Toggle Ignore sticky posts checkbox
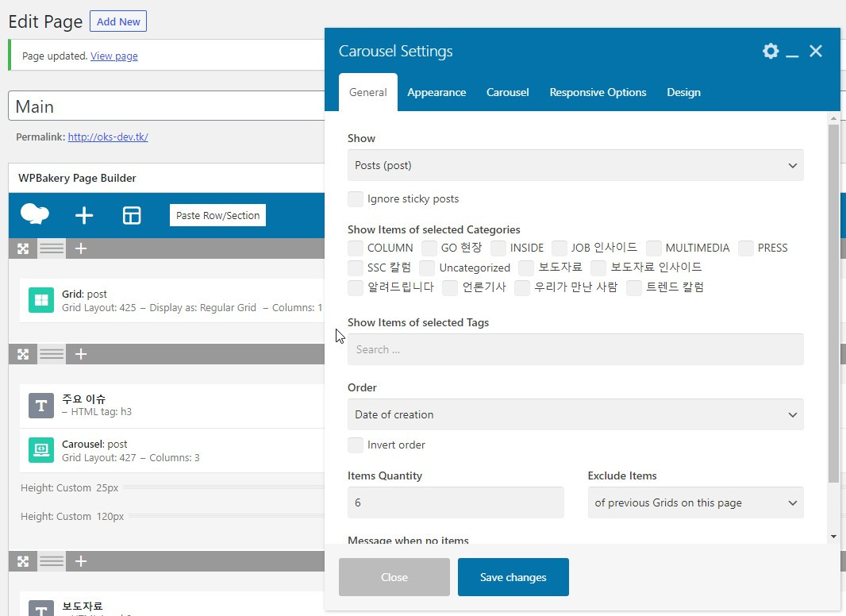846x616 pixels. (x=355, y=198)
